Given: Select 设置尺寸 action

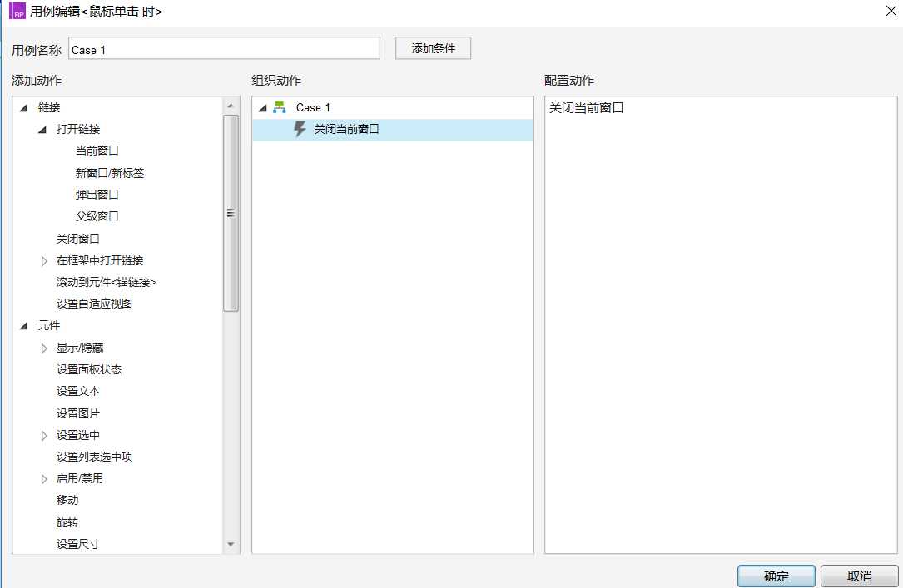Looking at the screenshot, I should [77, 544].
